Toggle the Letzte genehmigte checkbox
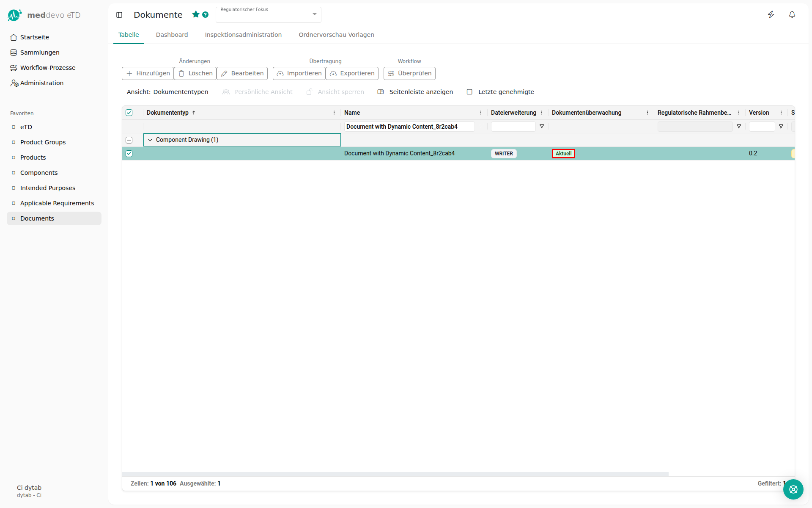812x508 pixels. pos(469,92)
